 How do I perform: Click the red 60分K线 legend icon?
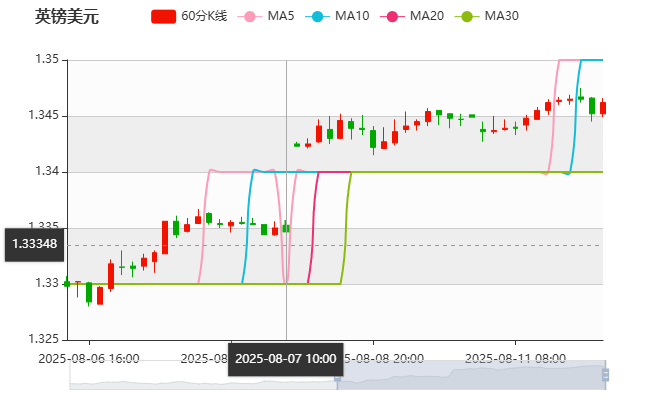(x=163, y=16)
